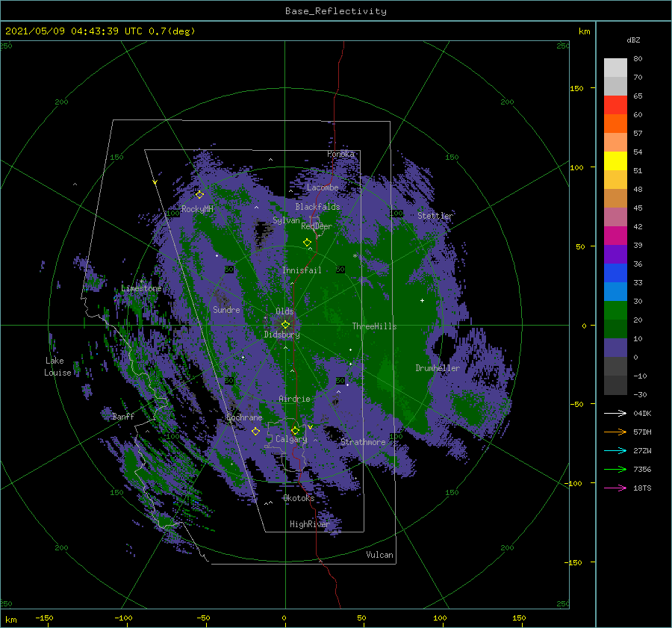Click the km unit label at bottom left
Screen dimensions: 672x628
click(x=10, y=620)
